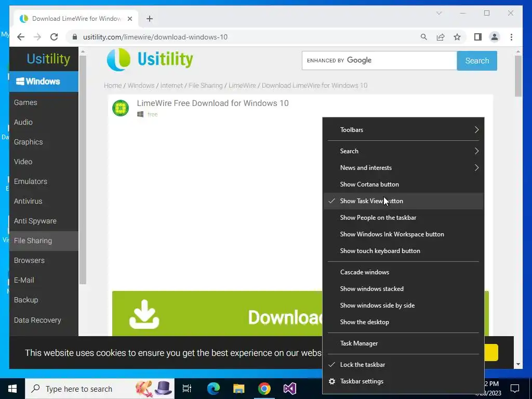Open a new tab with the plus button
532x399 pixels.
click(150, 19)
